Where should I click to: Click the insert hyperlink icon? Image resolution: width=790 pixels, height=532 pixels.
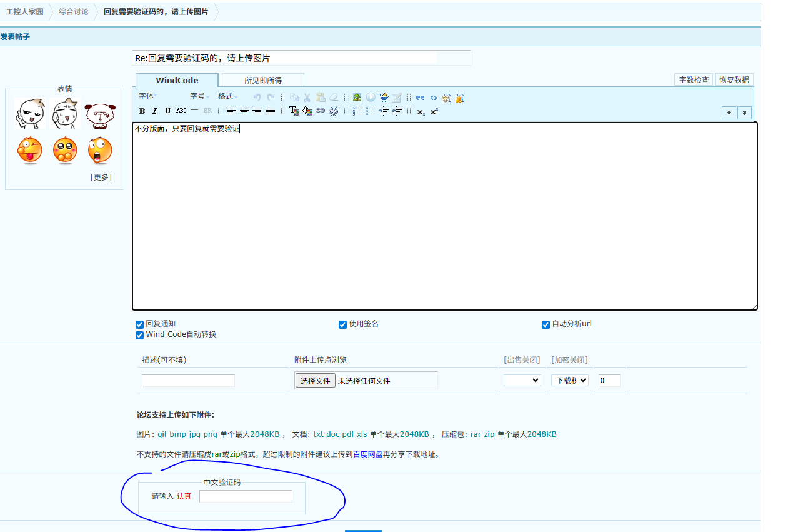click(320, 111)
